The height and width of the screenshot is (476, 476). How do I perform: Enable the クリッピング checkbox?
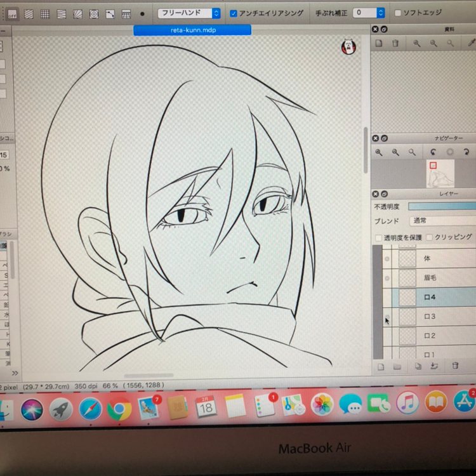pos(429,237)
